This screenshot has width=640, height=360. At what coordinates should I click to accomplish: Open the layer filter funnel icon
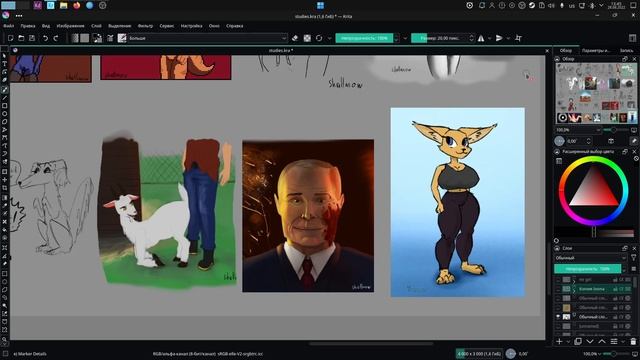click(x=633, y=258)
